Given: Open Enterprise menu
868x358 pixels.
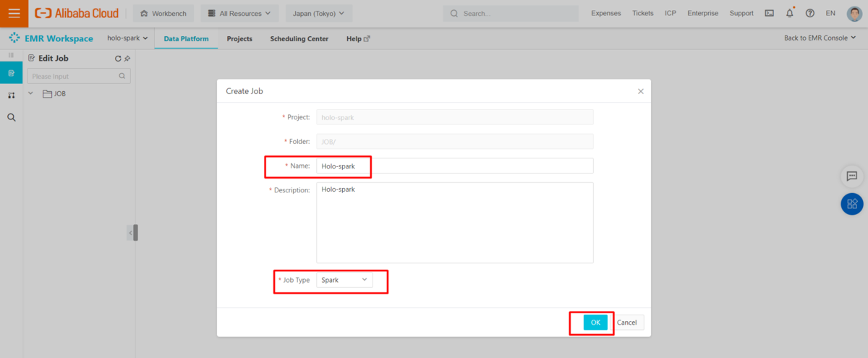Looking at the screenshot, I should point(703,13).
